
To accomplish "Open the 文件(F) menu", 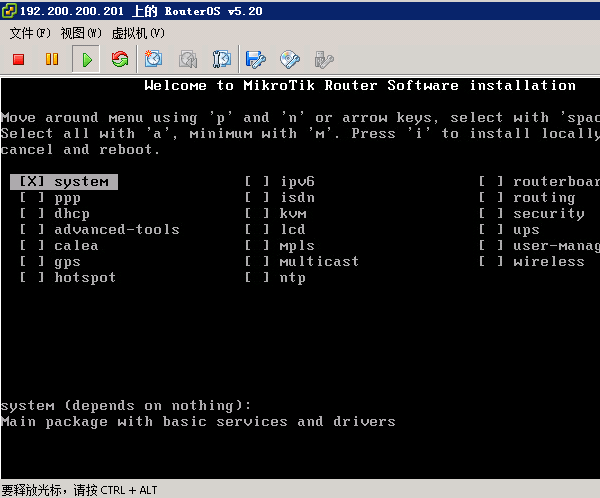I will (x=30, y=33).
